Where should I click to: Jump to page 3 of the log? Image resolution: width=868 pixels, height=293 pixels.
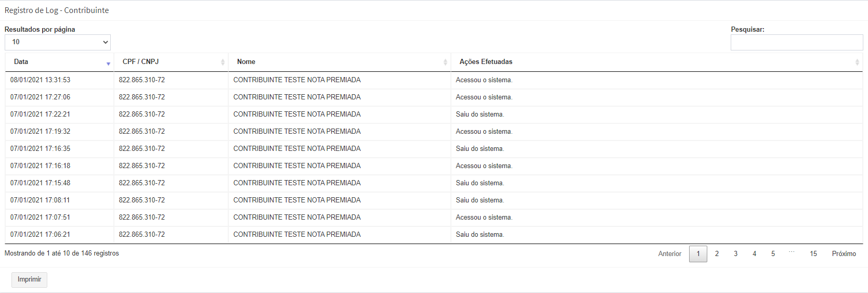click(x=735, y=254)
